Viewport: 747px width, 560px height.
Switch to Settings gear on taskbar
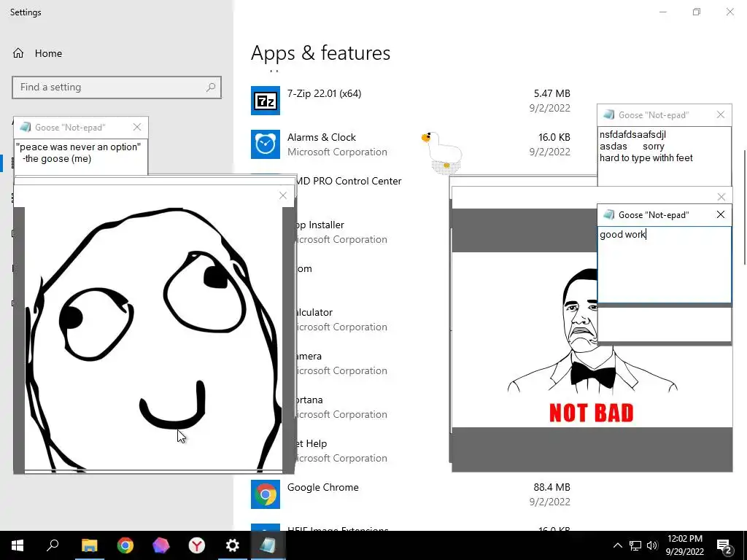point(233,545)
